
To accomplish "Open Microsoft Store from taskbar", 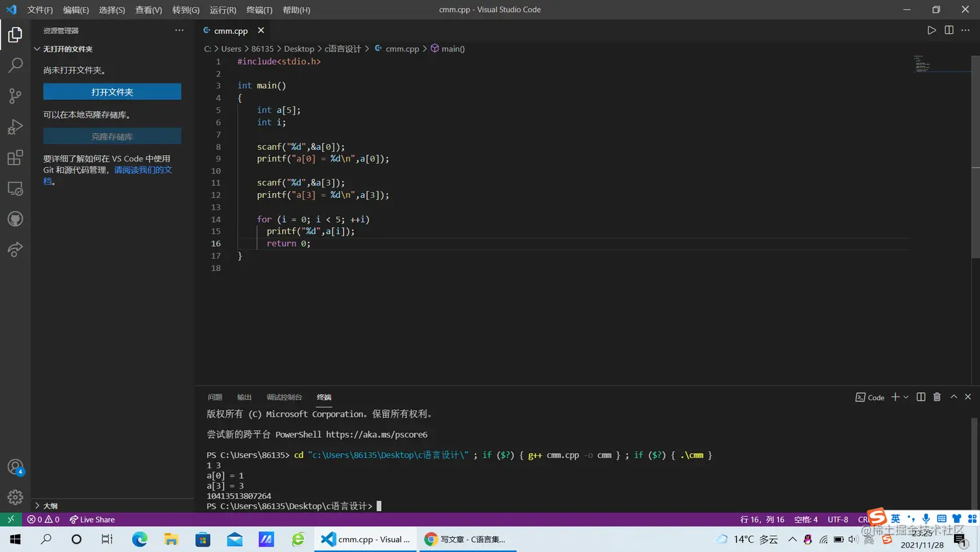I will tap(203, 539).
